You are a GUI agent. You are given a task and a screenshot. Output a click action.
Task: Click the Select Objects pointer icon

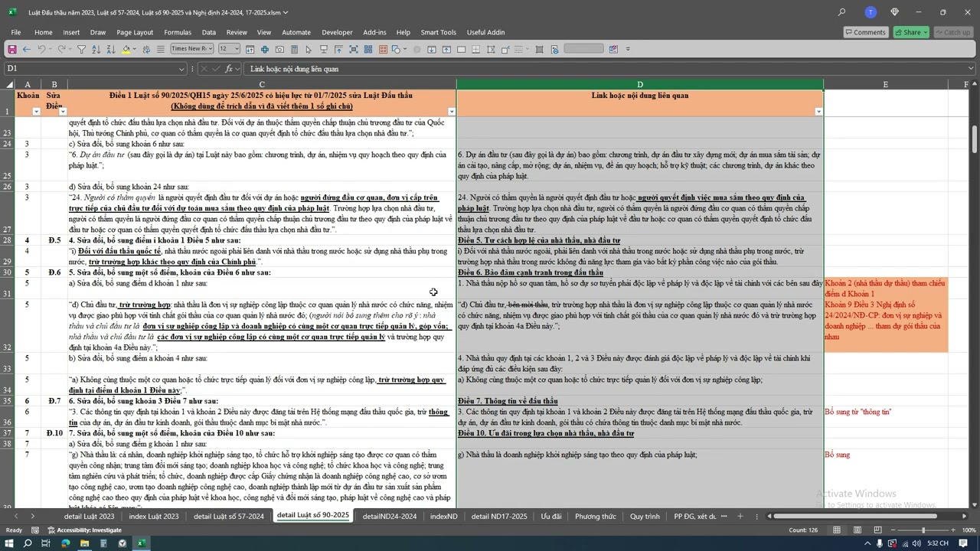click(x=309, y=49)
